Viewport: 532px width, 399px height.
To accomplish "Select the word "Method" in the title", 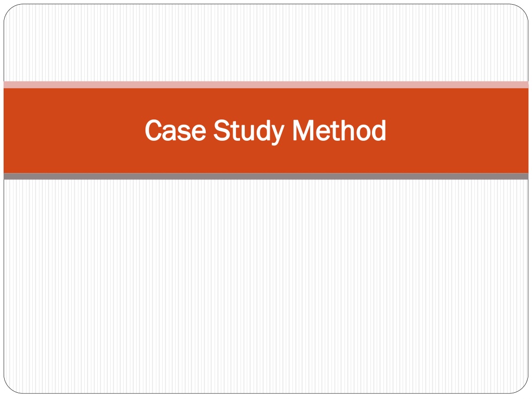I will click(339, 130).
